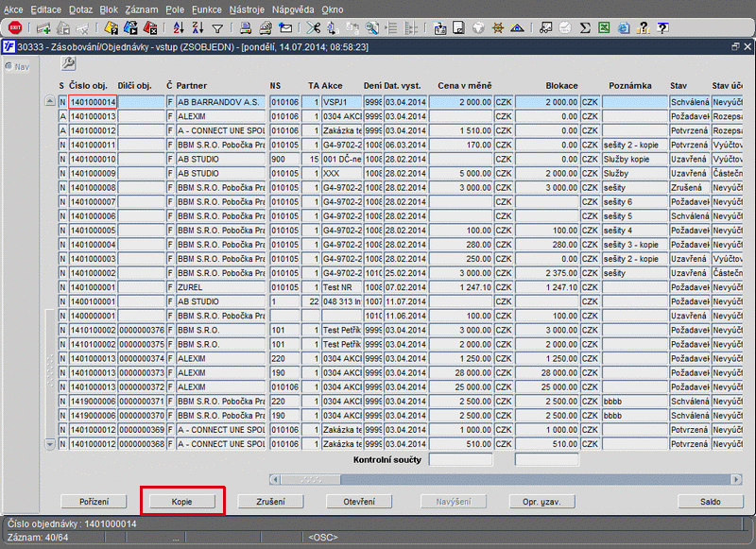Open the Editace menu
This screenshot has height=549, width=756.
click(x=45, y=9)
